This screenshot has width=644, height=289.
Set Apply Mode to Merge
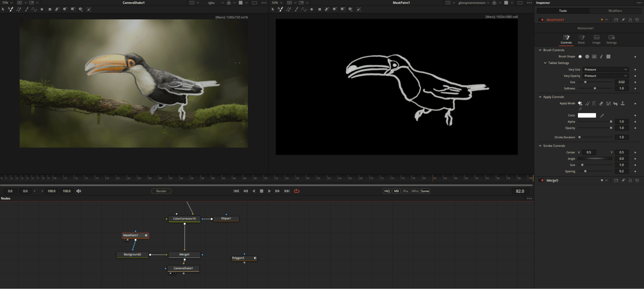[608, 103]
